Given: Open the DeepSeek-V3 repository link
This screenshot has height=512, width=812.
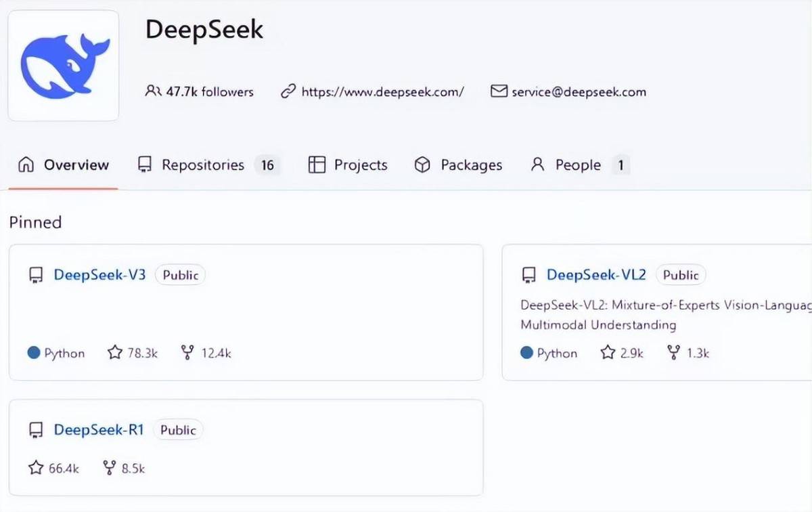Looking at the screenshot, I should pos(99,275).
